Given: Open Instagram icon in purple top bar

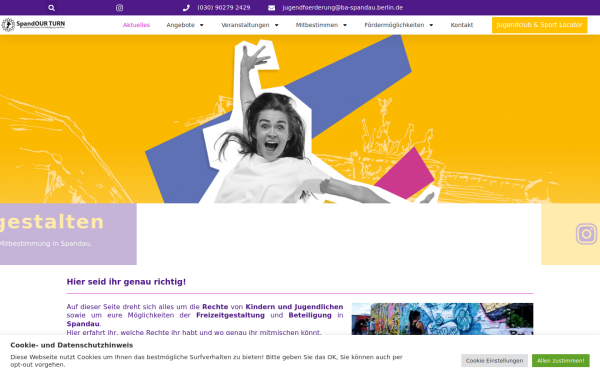Looking at the screenshot, I should (x=119, y=8).
